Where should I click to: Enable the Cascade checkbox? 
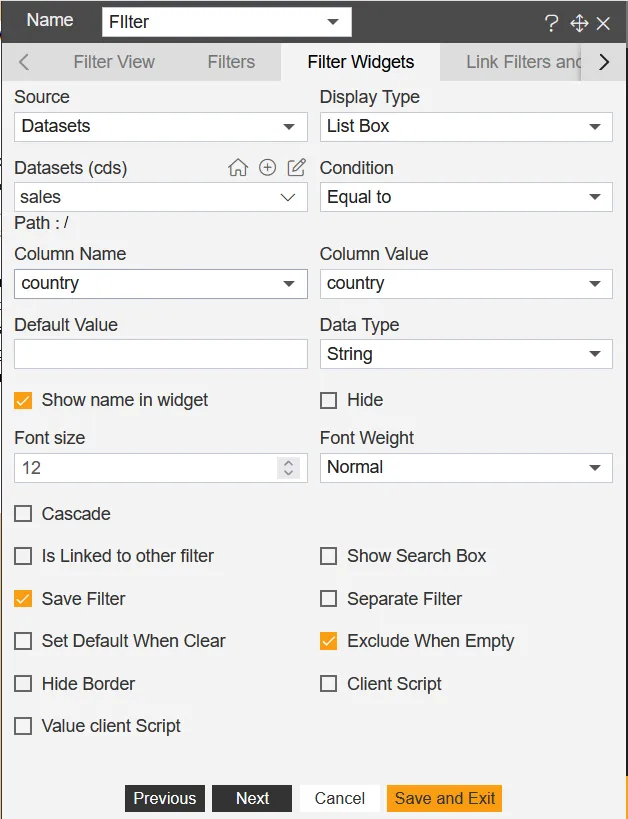(23, 514)
